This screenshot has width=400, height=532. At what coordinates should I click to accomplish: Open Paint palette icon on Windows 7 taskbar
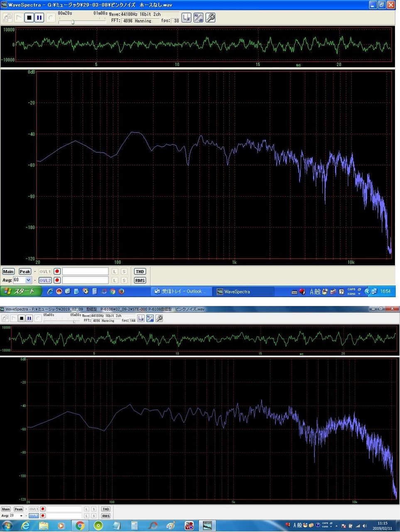click(x=171, y=526)
